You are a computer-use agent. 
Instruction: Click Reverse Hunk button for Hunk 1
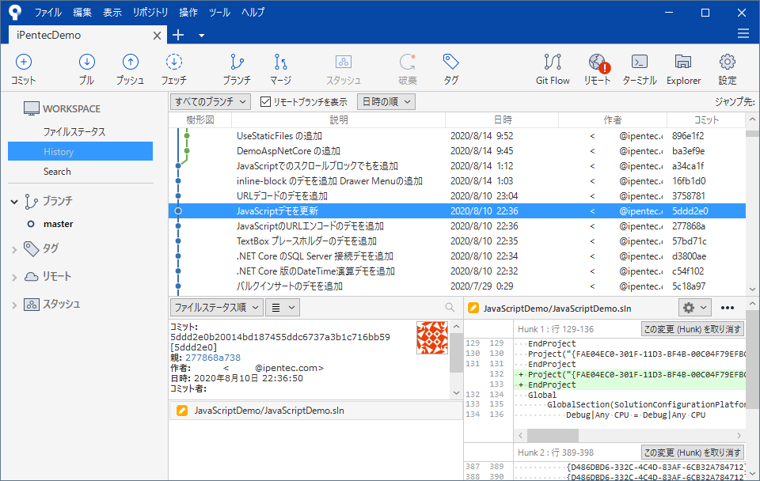[692, 329]
